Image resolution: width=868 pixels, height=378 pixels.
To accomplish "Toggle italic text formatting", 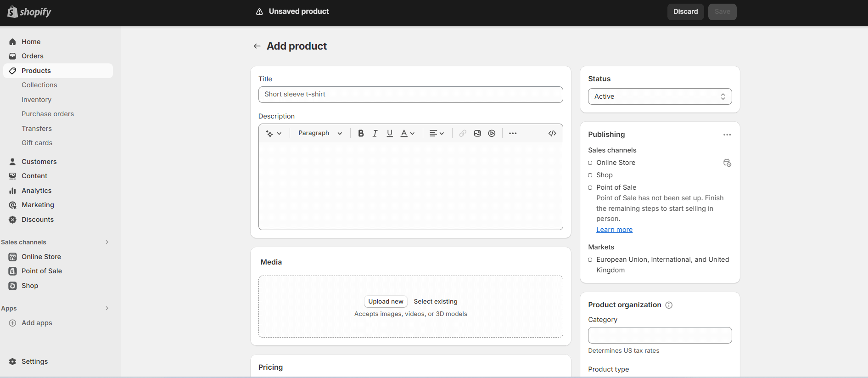I will point(375,133).
